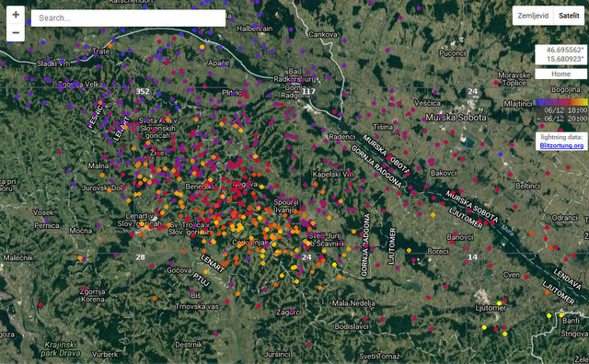Switch to the Satelit map view
Viewport: 589px width, 364px height.
[x=569, y=16]
